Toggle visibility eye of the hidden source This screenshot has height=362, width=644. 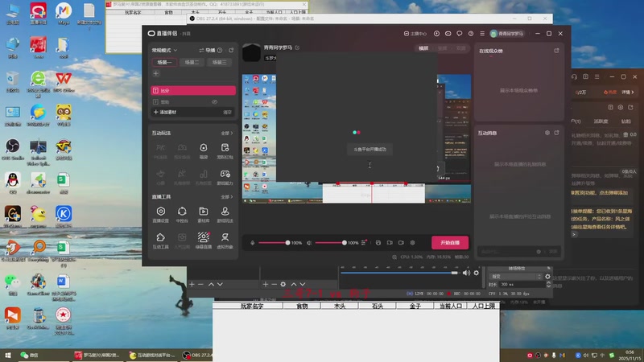(x=214, y=102)
